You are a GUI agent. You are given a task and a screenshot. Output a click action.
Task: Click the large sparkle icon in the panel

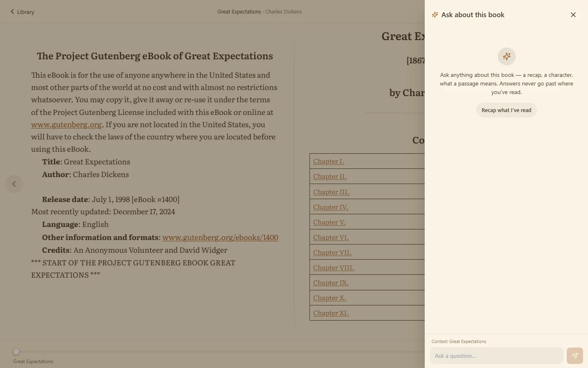point(506,56)
